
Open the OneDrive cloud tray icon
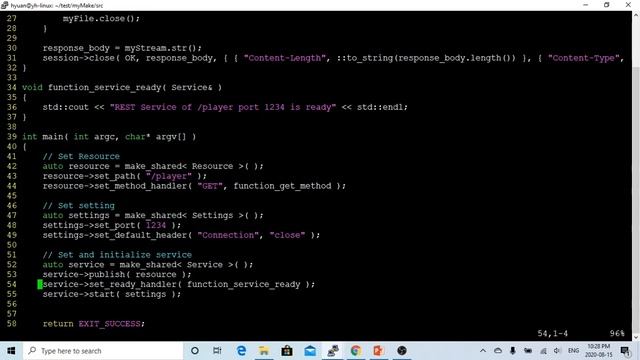coord(498,351)
